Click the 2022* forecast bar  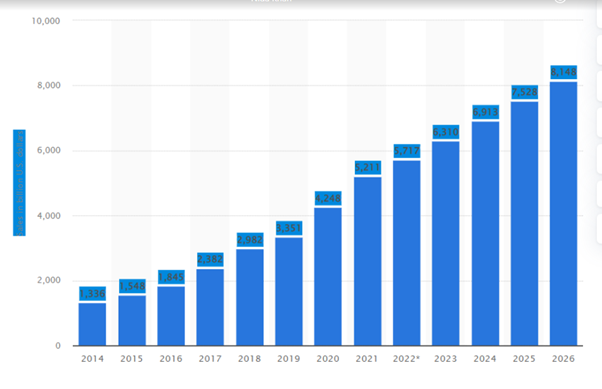coord(407,253)
